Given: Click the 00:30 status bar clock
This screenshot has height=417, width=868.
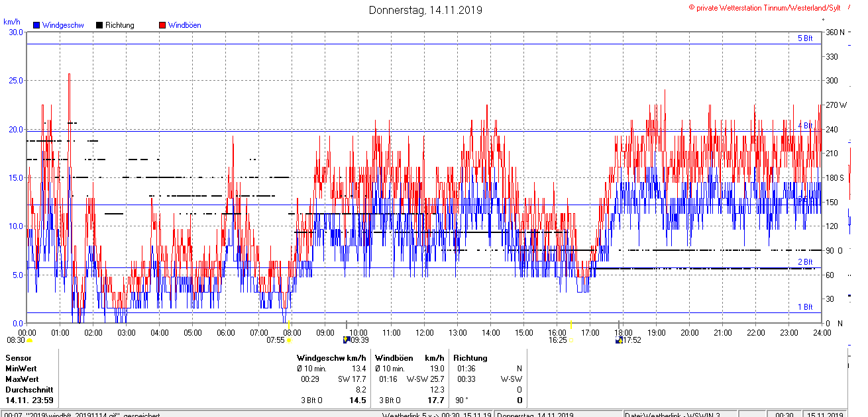Looking at the screenshot, I should coord(785,414).
